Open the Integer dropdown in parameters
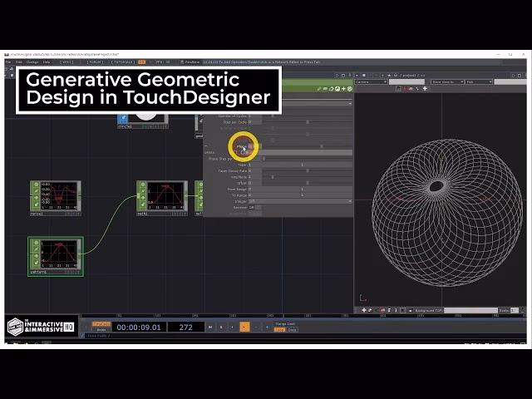The image size is (532, 399). (x=299, y=200)
